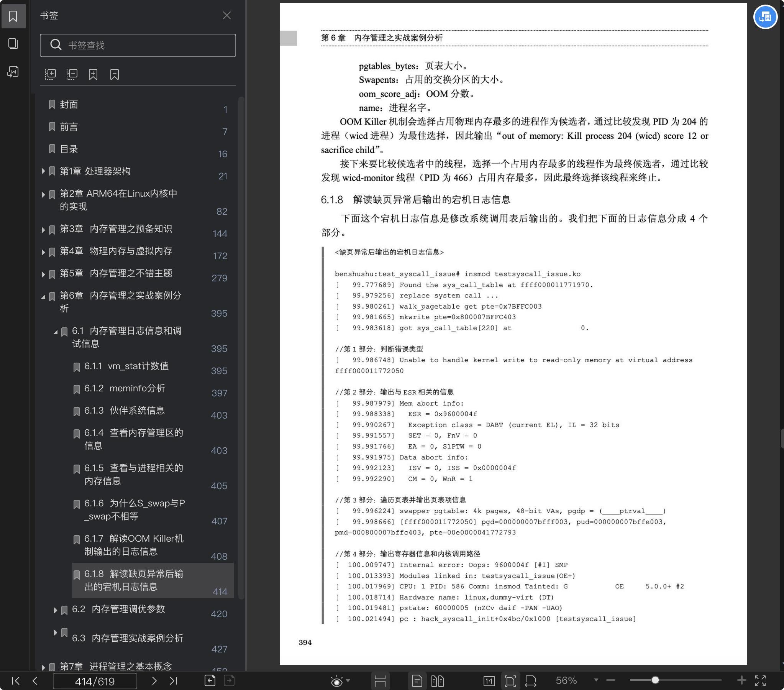Toggle continuous scrolling mode

click(x=380, y=681)
